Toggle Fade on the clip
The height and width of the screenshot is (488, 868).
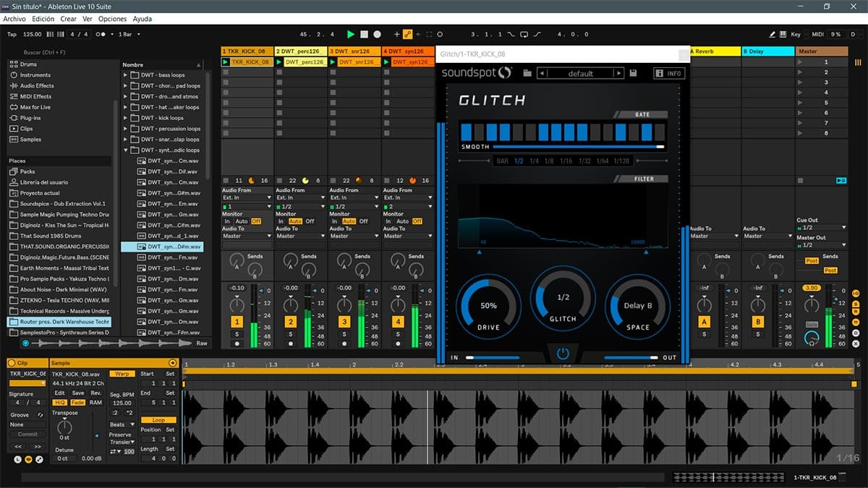[x=77, y=402]
